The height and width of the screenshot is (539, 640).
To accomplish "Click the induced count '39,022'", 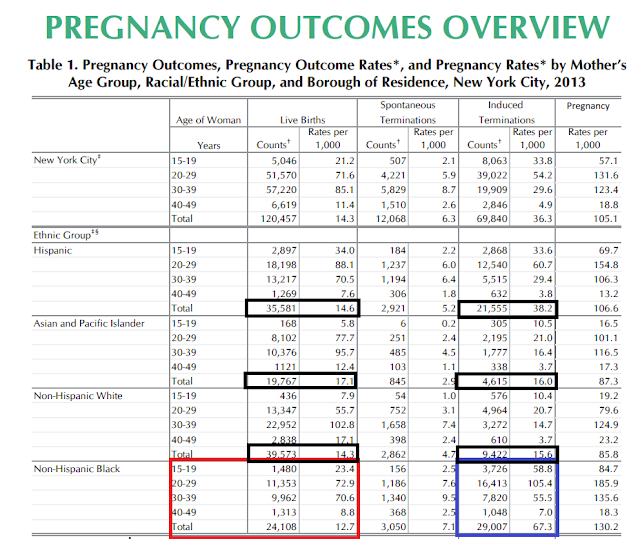I will 492,175.
